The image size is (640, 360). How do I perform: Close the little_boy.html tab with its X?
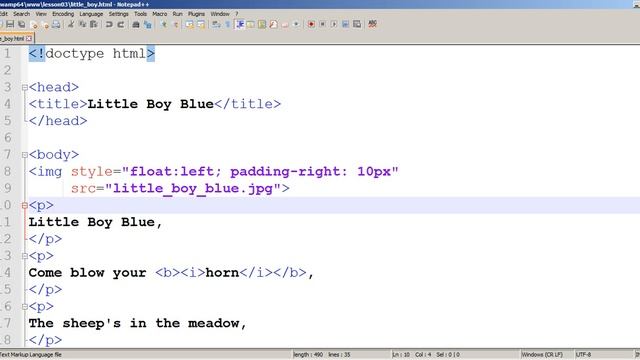(x=29, y=39)
